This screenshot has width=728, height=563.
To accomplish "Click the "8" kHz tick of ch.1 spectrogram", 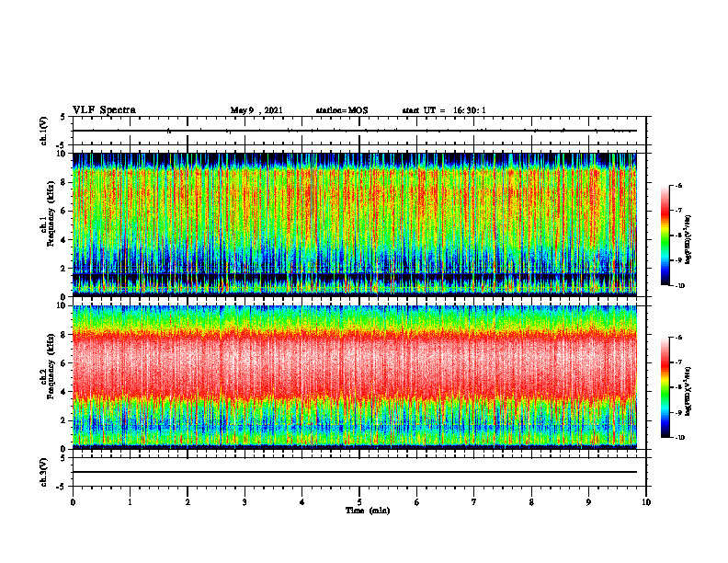I will [x=63, y=182].
